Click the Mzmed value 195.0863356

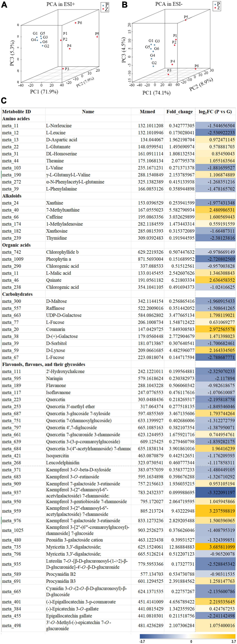coord(151,217)
